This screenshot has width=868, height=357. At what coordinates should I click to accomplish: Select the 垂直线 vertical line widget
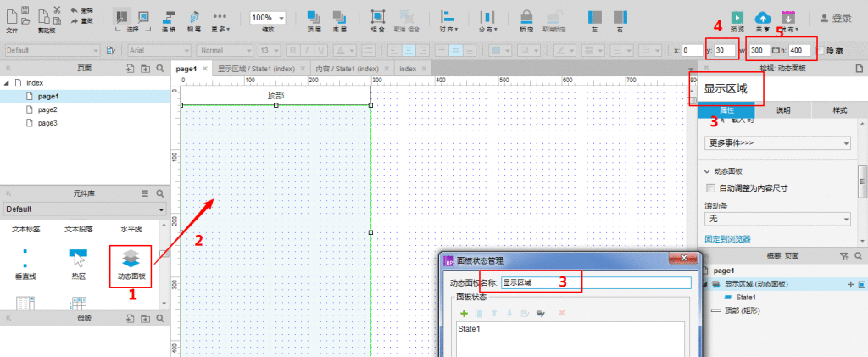click(x=25, y=265)
